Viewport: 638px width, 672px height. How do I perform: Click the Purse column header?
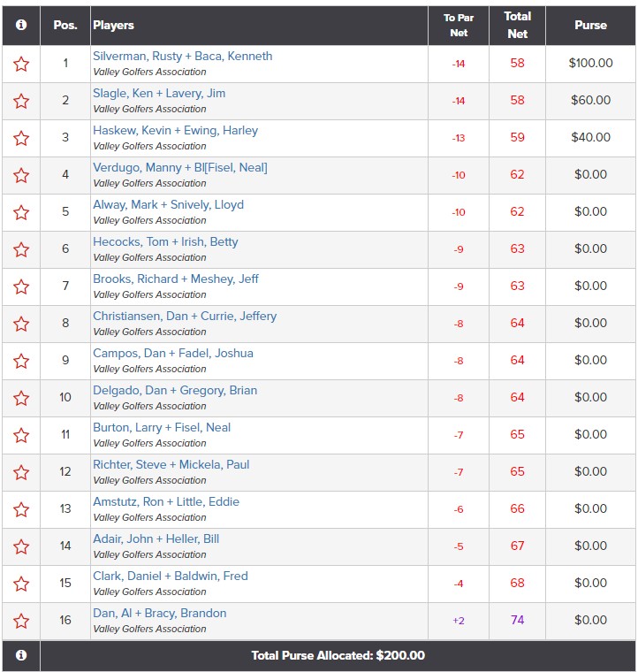(x=590, y=26)
